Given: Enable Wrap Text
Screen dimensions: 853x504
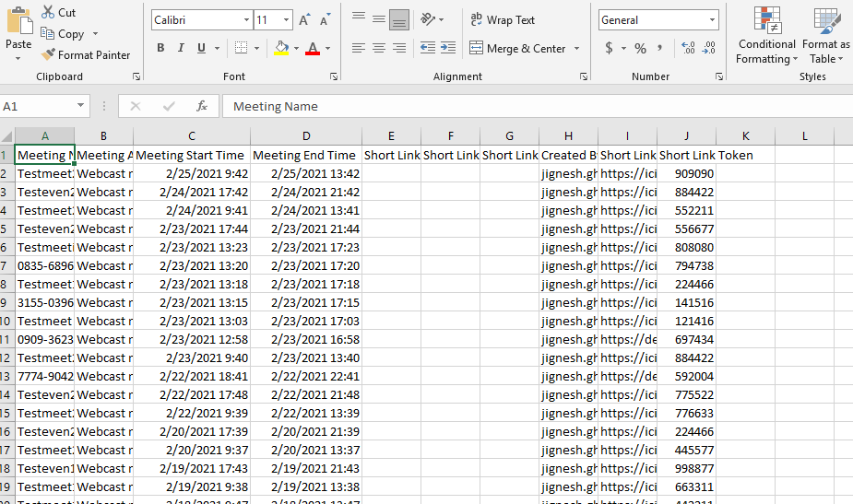Looking at the screenshot, I should click(x=503, y=20).
